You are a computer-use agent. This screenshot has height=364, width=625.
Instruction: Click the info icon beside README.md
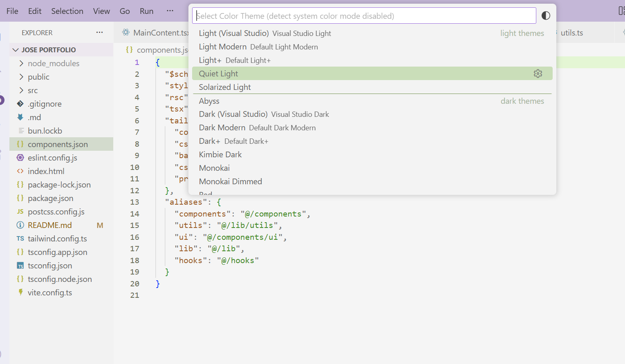click(20, 225)
